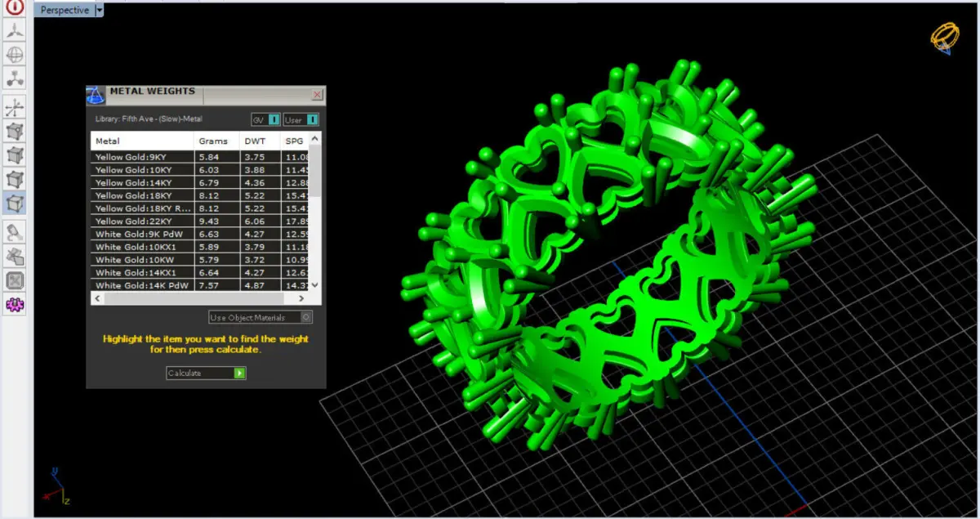980x519 pixels.
Task: Click the 9.43 grams value
Action: [209, 221]
